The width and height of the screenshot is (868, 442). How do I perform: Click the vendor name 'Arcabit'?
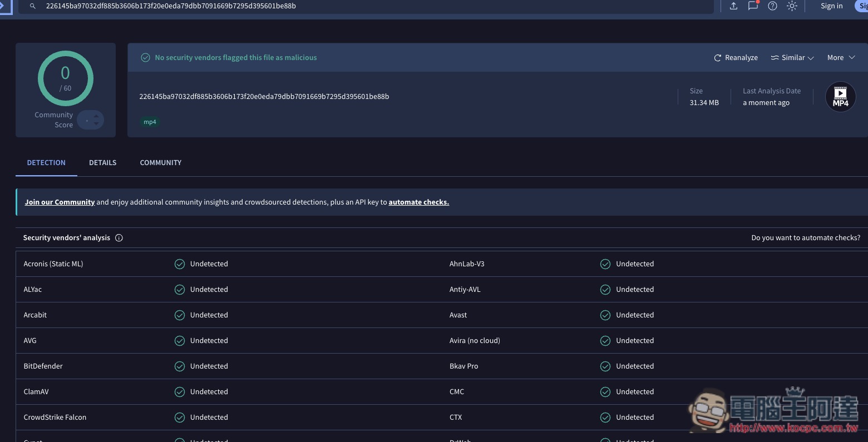(35, 315)
